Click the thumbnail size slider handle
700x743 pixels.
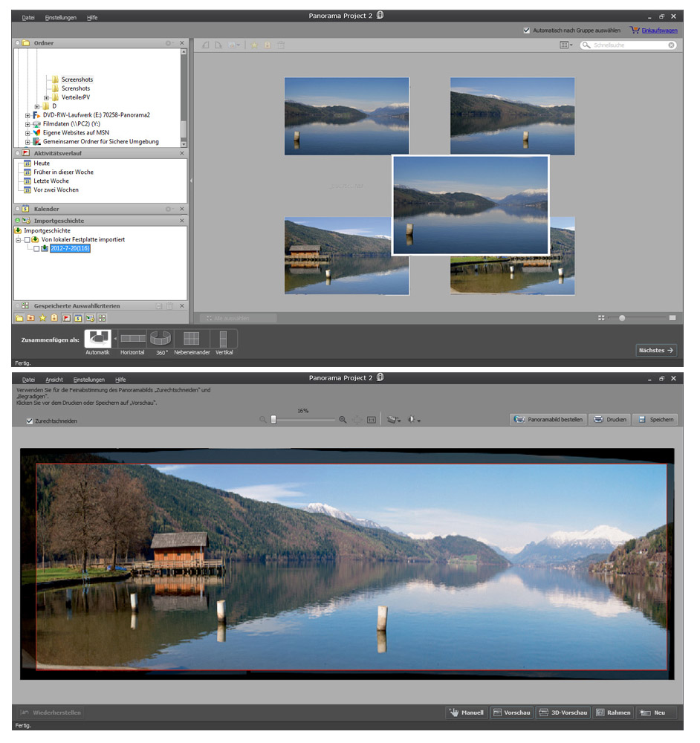click(622, 318)
